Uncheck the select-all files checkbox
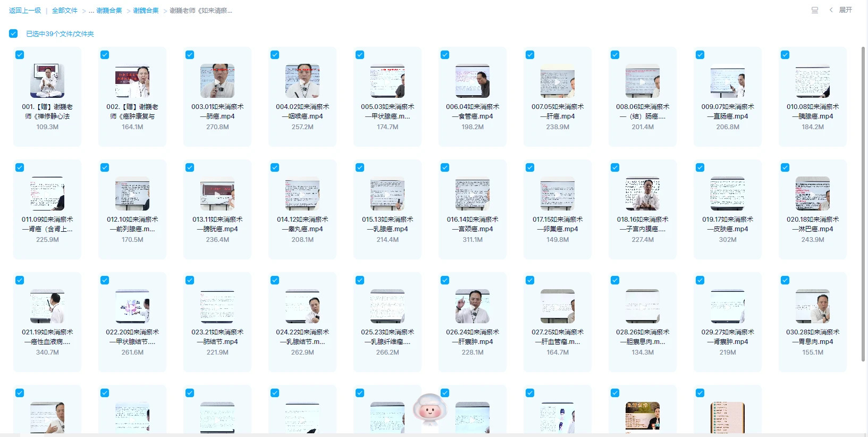868x437 pixels. click(13, 33)
